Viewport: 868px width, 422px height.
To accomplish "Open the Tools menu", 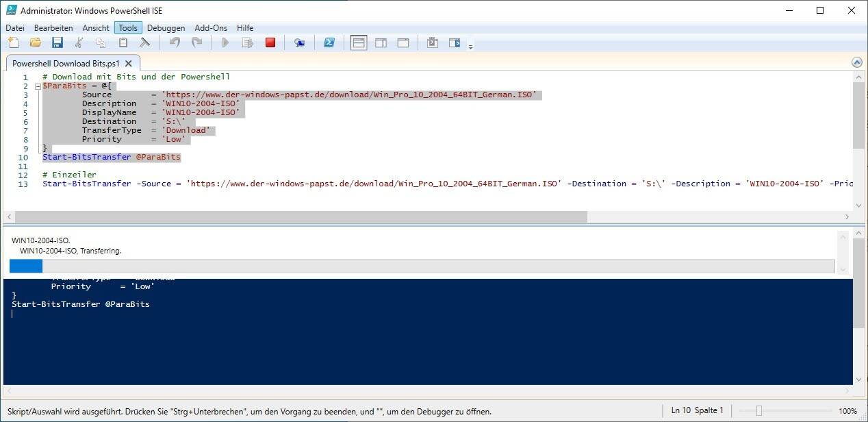I will click(128, 28).
